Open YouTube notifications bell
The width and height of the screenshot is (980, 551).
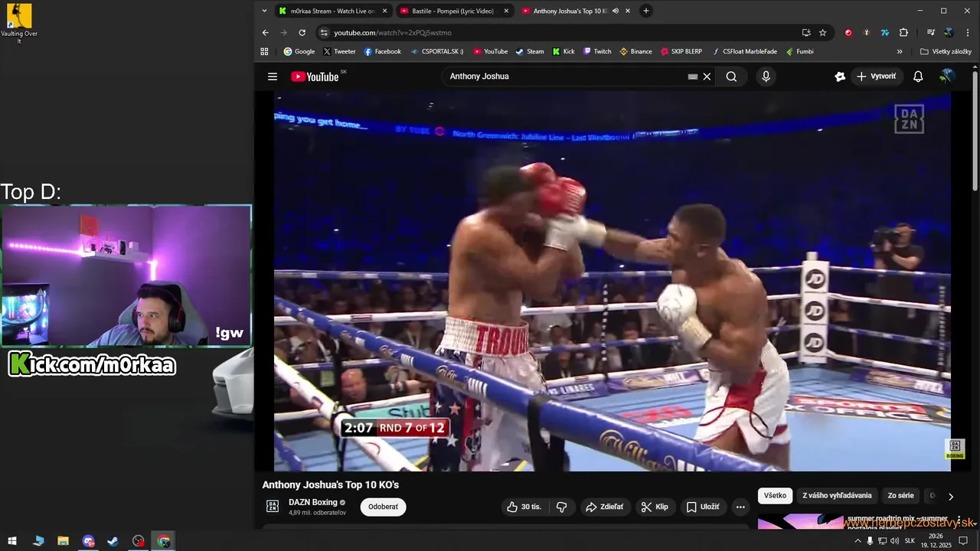click(x=918, y=77)
